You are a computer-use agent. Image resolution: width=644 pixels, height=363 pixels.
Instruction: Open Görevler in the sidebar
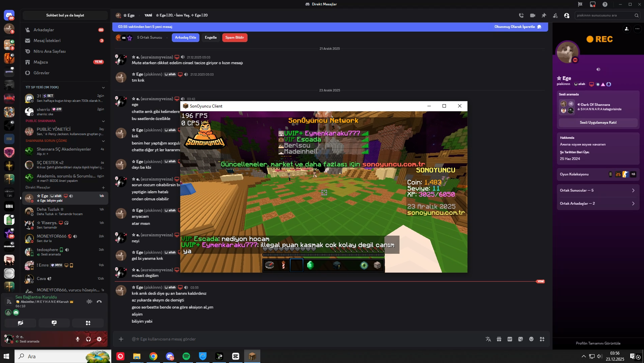[x=65, y=73]
